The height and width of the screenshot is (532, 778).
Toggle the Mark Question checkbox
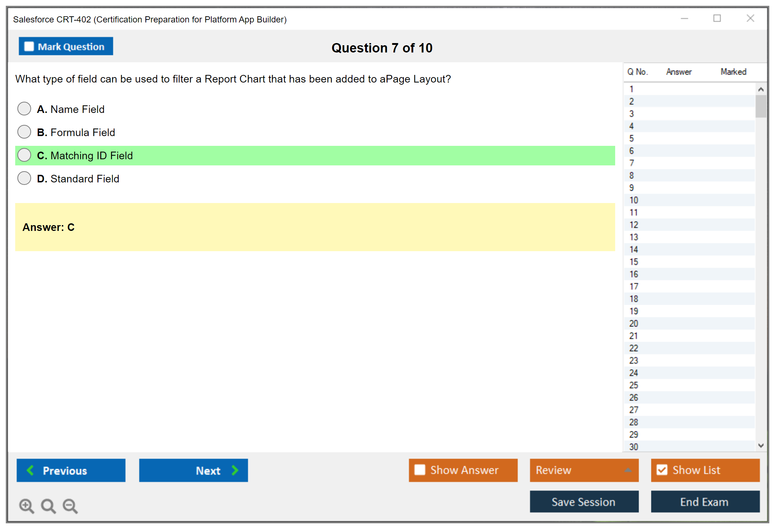pos(29,46)
